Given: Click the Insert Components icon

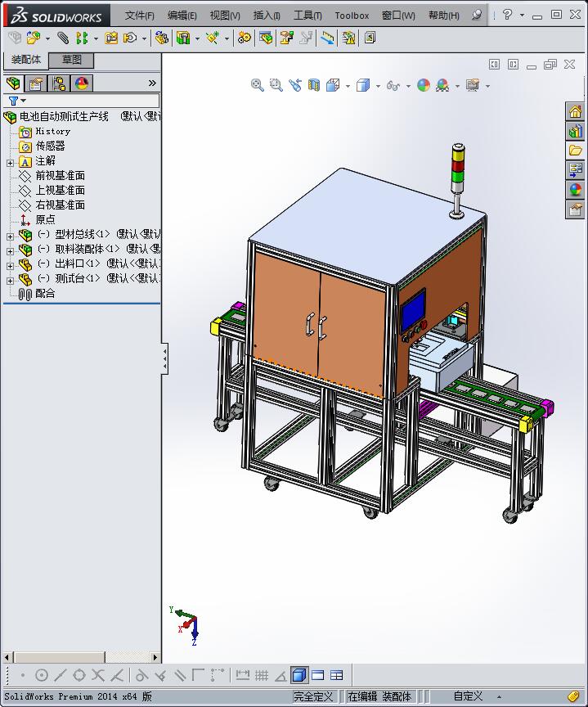Looking at the screenshot, I should 33,38.
